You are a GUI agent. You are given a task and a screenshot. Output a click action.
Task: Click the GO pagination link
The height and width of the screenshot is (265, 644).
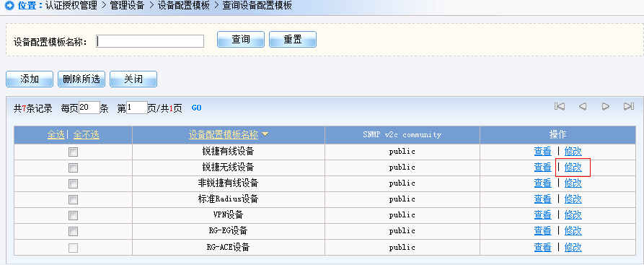[x=197, y=108]
